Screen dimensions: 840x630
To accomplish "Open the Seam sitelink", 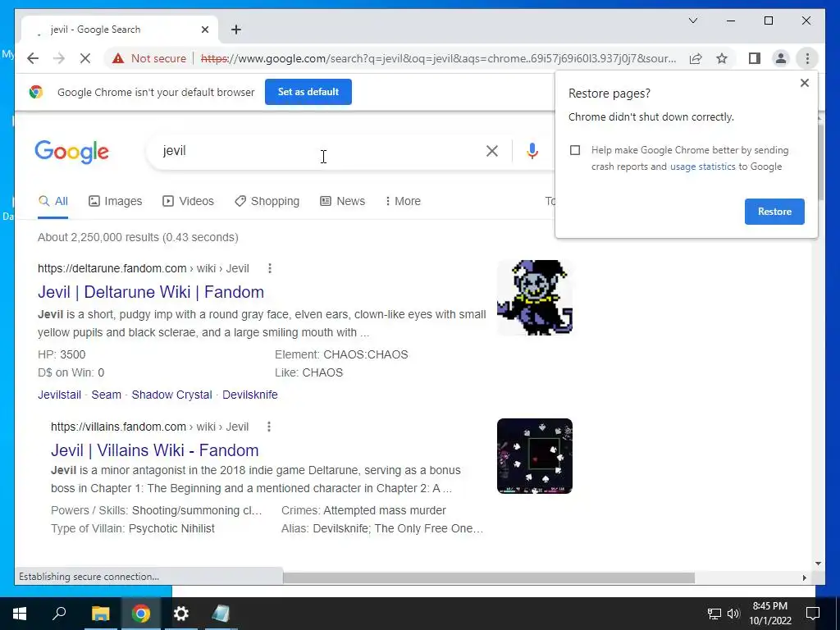I will click(106, 395).
